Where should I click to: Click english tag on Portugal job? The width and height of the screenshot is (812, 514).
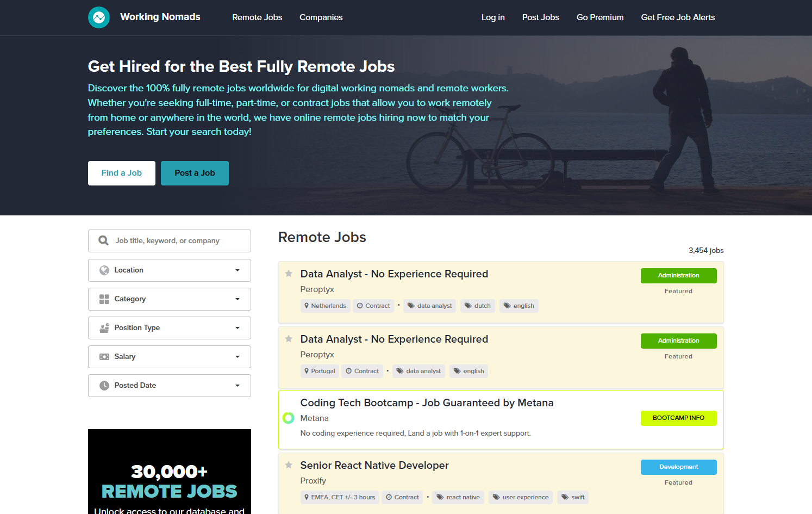[469, 371]
